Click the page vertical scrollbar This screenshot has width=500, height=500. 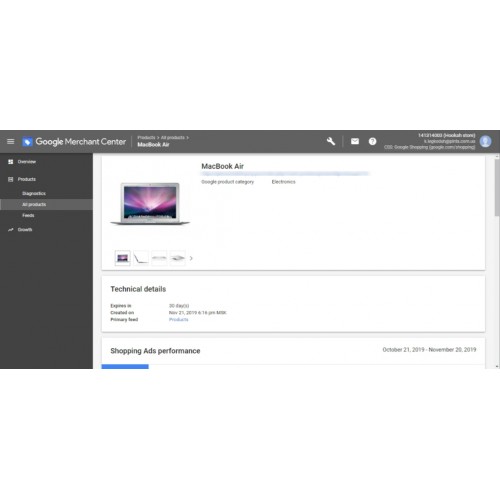coord(497,261)
